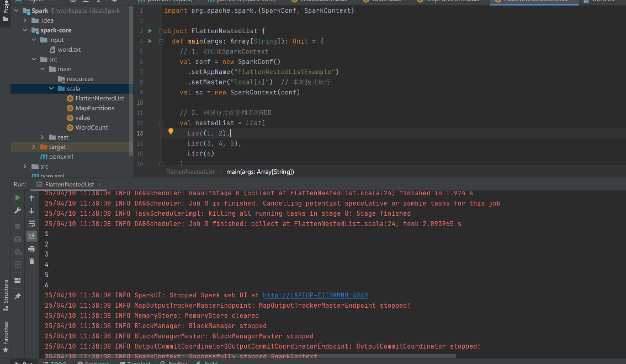
Task: Click the WordCount class icon in tree
Action: [70, 127]
